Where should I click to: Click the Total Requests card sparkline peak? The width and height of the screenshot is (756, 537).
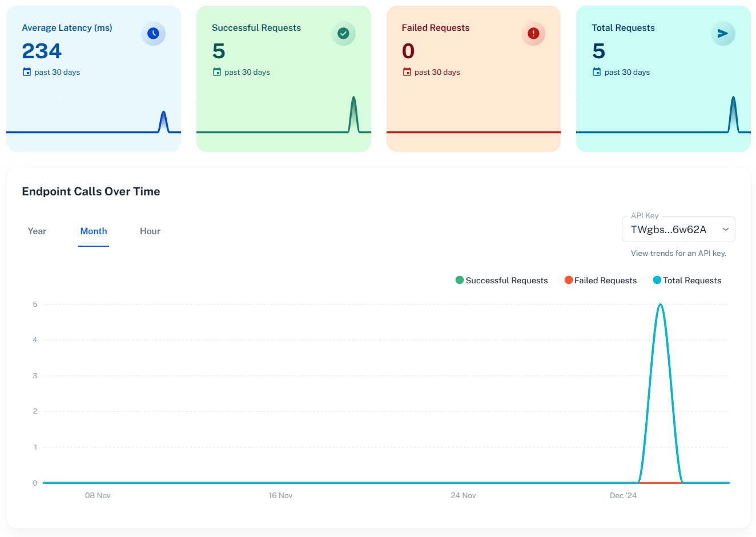pyautogui.click(x=734, y=97)
